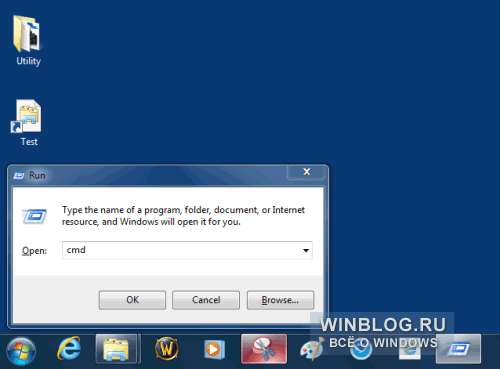Click the Browse... button

(x=280, y=300)
